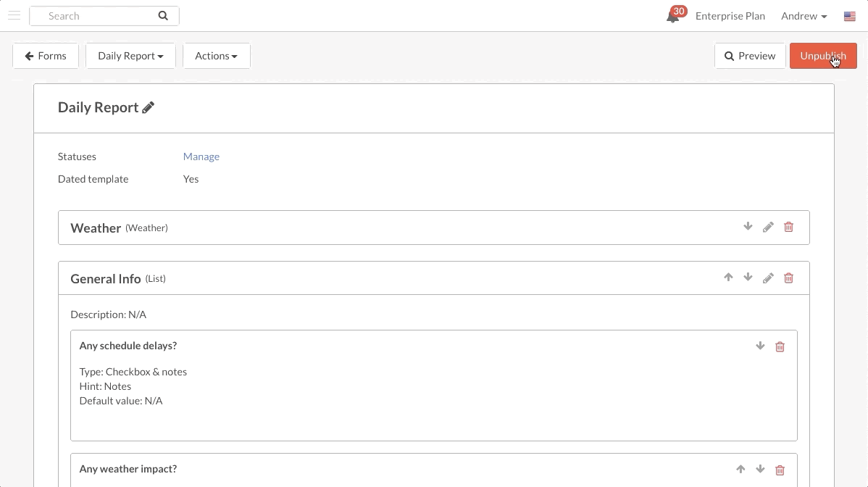The image size is (868, 487).
Task: Move 'Any schedule delays?' down
Action: pyautogui.click(x=760, y=346)
